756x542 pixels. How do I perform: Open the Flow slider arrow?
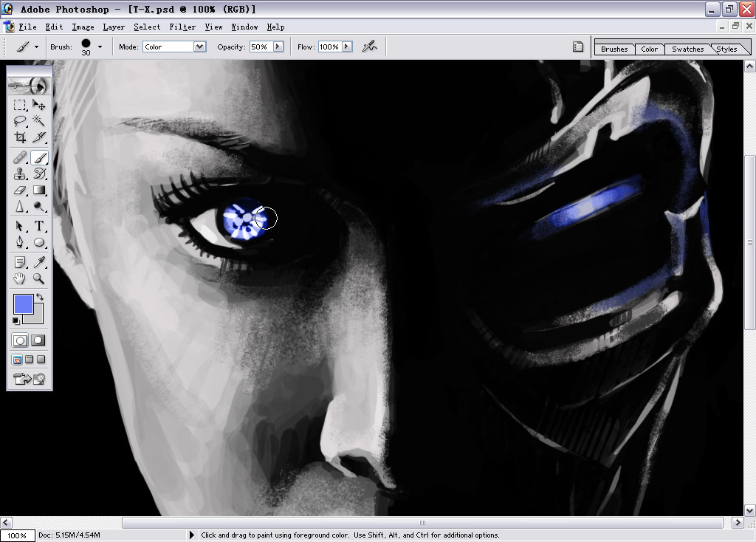click(x=347, y=47)
